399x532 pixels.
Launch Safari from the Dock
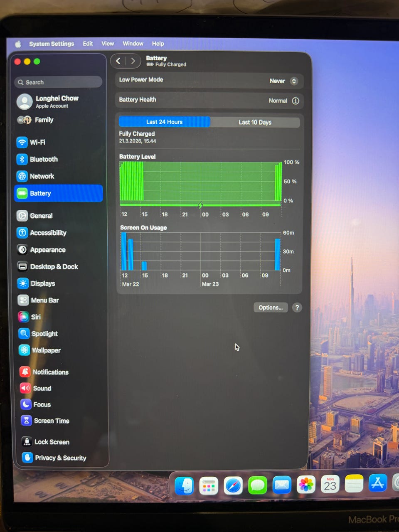click(x=233, y=485)
